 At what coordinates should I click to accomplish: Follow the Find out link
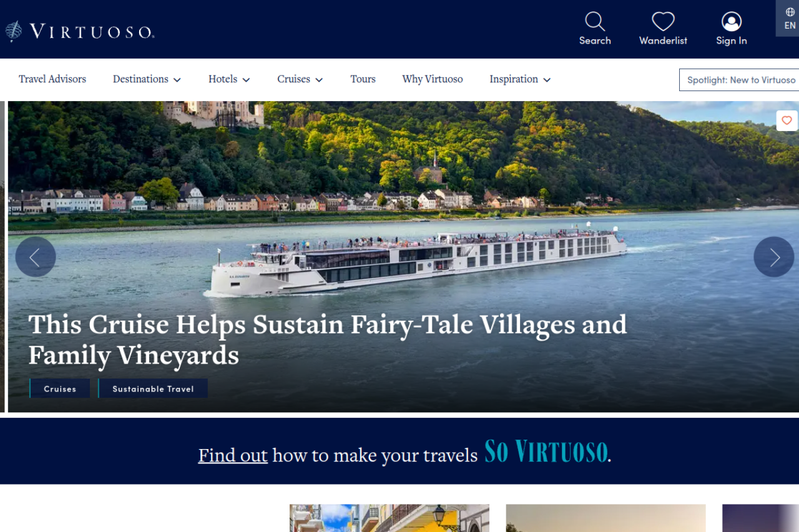pos(233,455)
